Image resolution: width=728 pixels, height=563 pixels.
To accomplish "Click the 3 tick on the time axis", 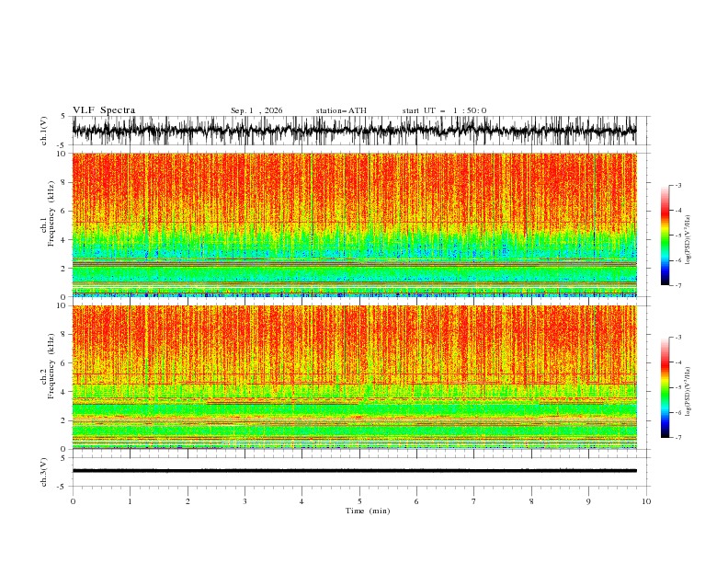I will click(x=245, y=501).
